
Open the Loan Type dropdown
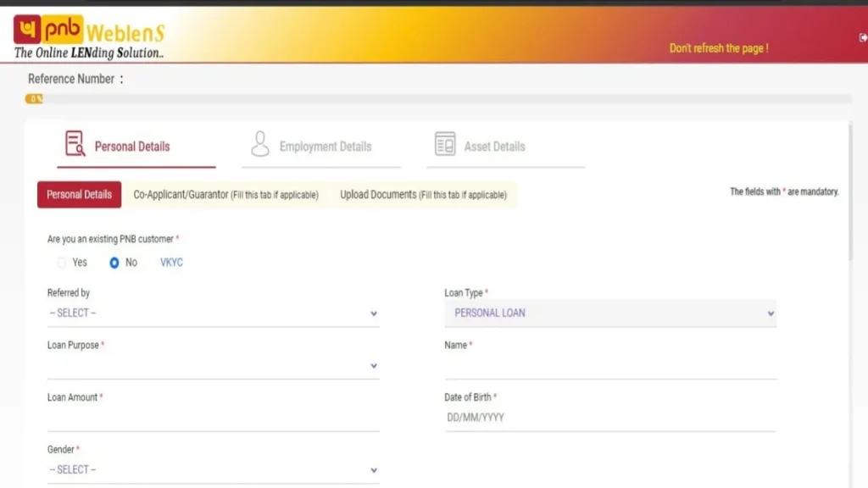tap(610, 313)
